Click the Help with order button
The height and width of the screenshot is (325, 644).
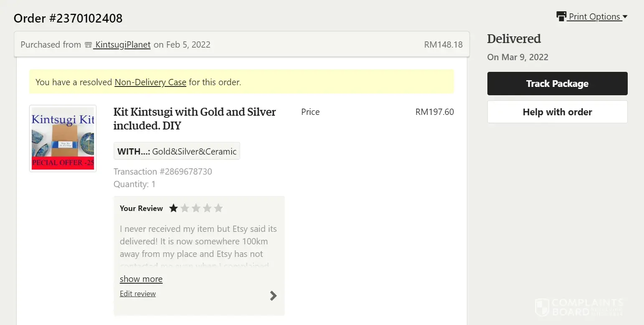click(x=557, y=112)
